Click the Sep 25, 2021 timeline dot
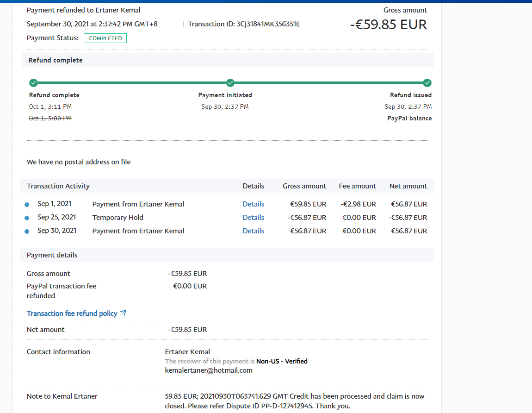This screenshot has height=413, width=532. point(27,218)
